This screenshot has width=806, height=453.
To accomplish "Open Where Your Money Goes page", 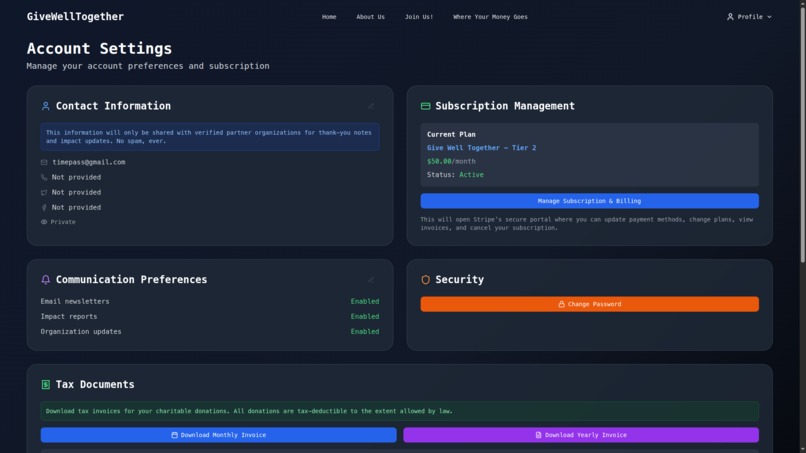I will [x=490, y=17].
